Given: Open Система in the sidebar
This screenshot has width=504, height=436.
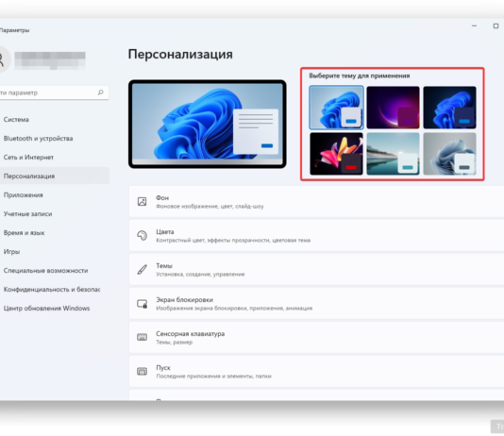Looking at the screenshot, I should click(x=55, y=120).
